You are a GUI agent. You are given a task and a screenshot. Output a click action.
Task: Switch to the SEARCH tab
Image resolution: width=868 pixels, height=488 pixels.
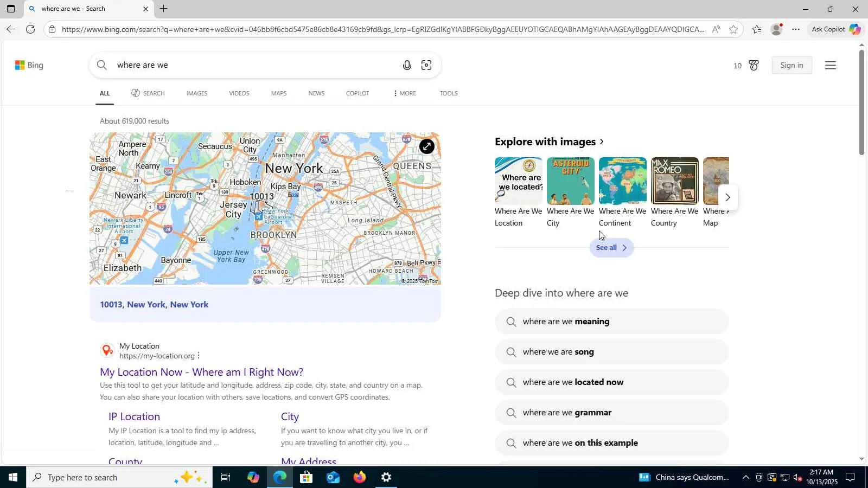pyautogui.click(x=148, y=93)
